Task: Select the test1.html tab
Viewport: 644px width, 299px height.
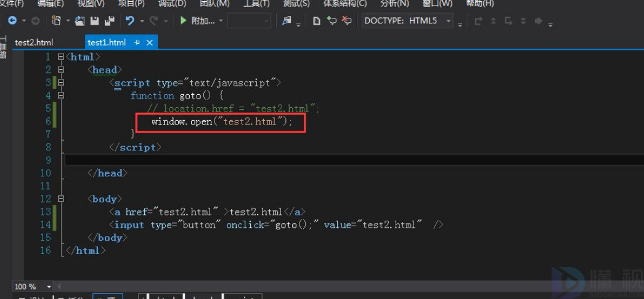Action: pyautogui.click(x=107, y=43)
